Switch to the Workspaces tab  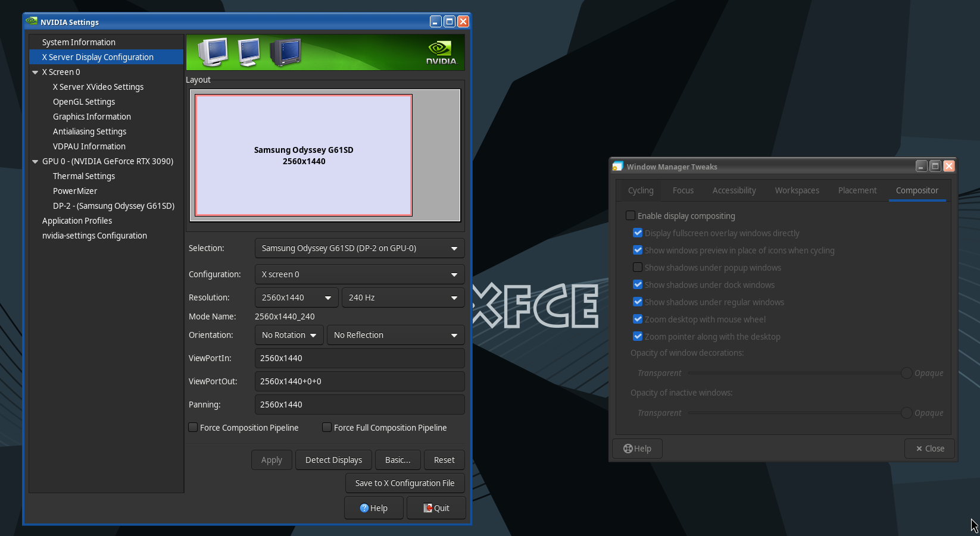[797, 190]
